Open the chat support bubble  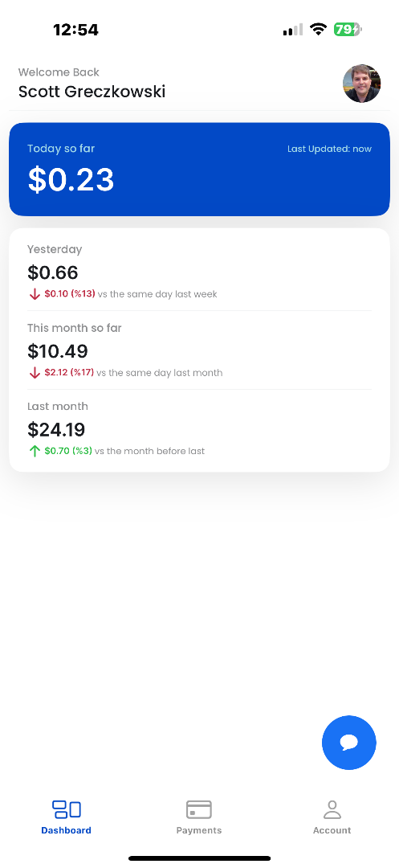[348, 743]
